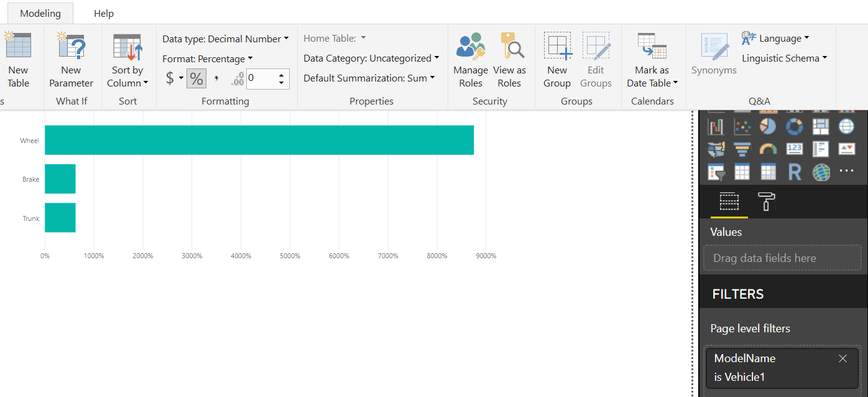Decrease the decimal places with down arrow

(282, 83)
